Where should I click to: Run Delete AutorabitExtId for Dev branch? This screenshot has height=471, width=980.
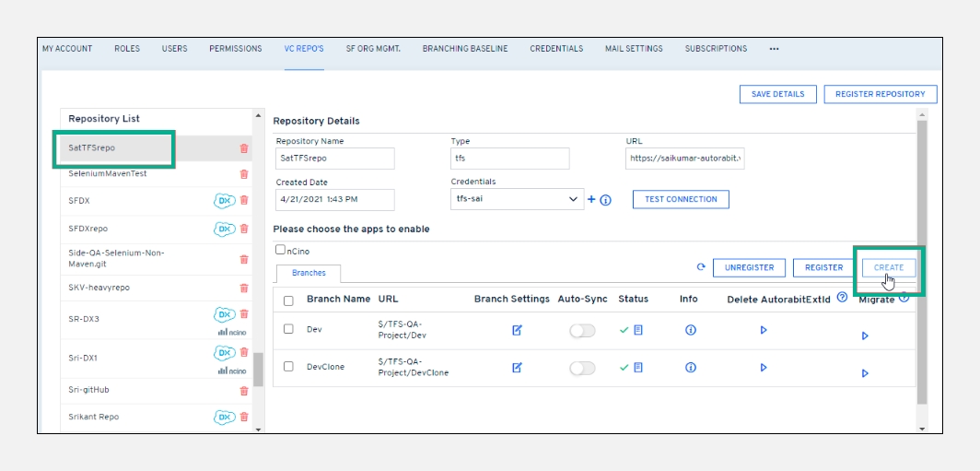point(764,330)
